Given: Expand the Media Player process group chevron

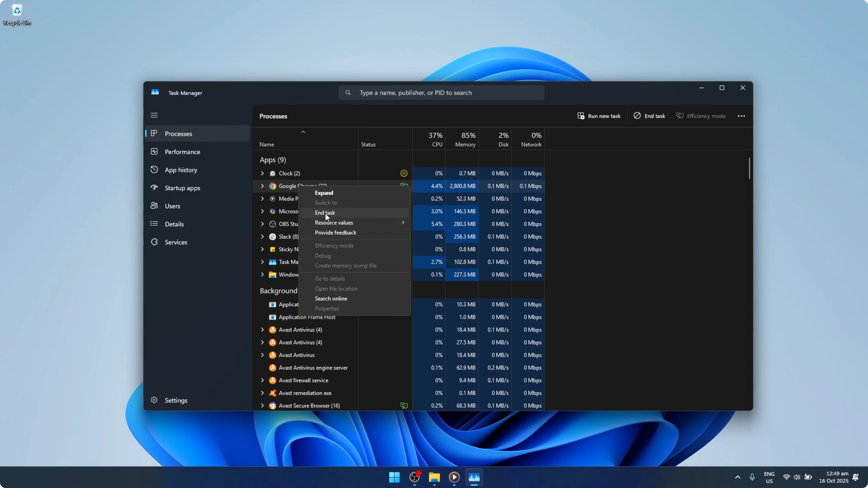Looking at the screenshot, I should pyautogui.click(x=262, y=199).
